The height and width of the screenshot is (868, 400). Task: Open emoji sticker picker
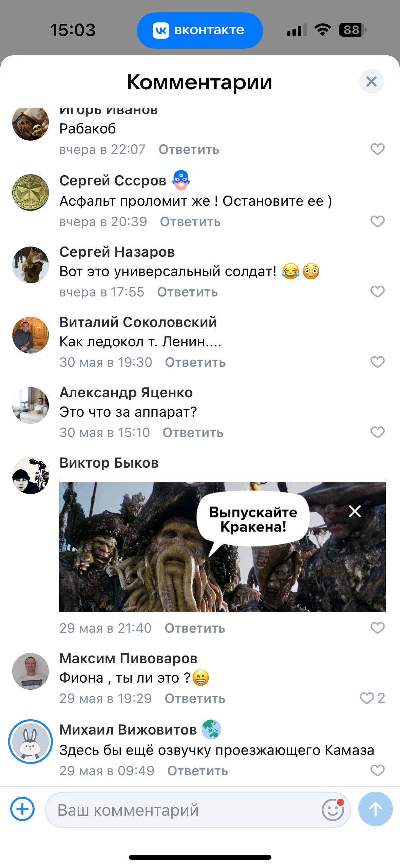coord(333,810)
